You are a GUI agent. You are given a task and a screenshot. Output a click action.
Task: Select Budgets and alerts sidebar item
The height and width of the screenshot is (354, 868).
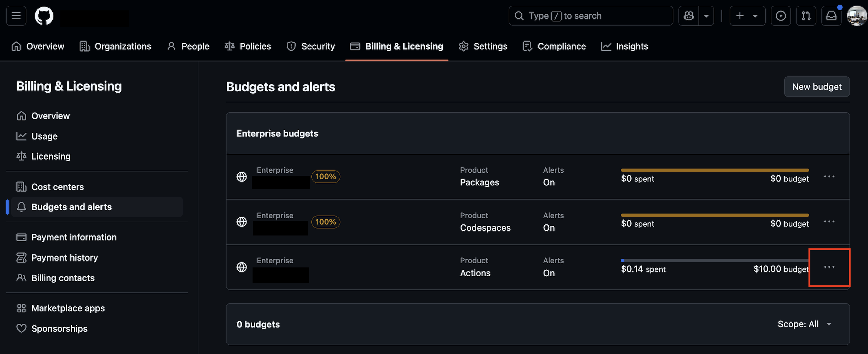point(97,207)
